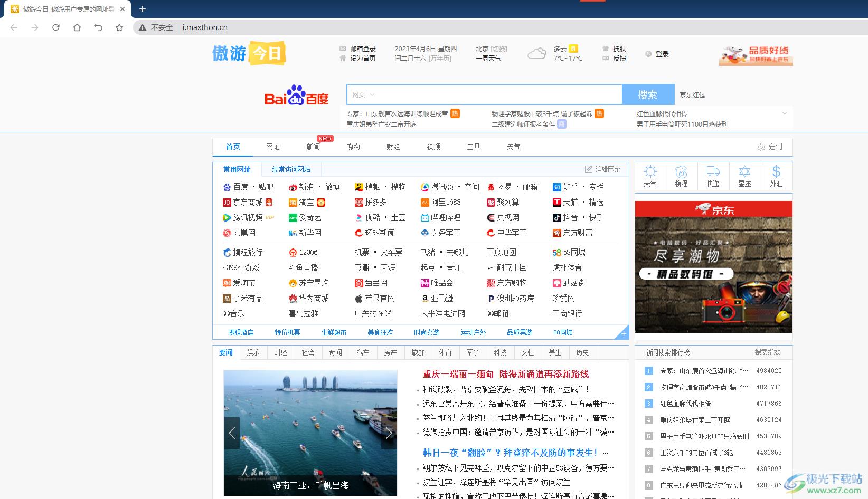868x499 pixels.
Task: Open the 携程 travel widget icon
Action: tap(682, 176)
